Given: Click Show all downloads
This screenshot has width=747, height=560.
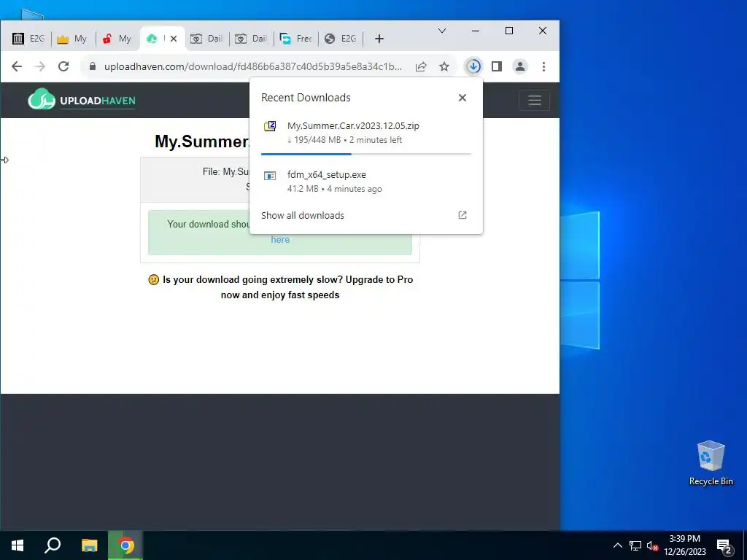Looking at the screenshot, I should 303,215.
